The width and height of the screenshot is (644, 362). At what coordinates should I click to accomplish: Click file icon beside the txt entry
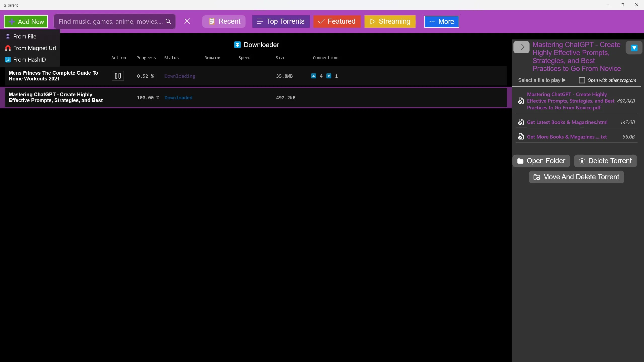point(521,137)
